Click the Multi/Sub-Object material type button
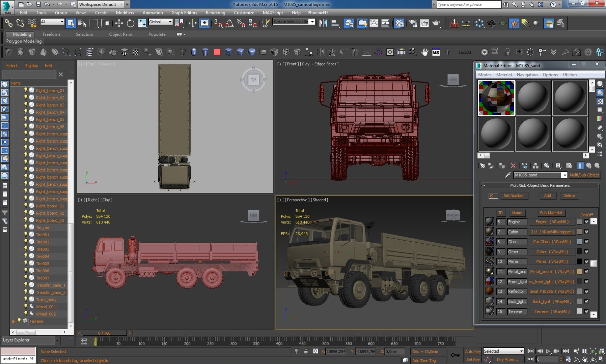Screen dimensions: 606x364 pyautogui.click(x=584, y=175)
